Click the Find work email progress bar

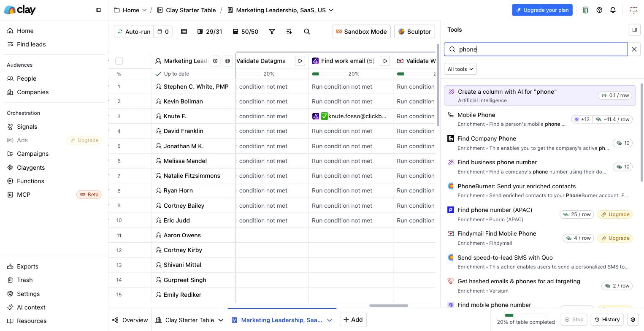pyautogui.click(x=329, y=74)
